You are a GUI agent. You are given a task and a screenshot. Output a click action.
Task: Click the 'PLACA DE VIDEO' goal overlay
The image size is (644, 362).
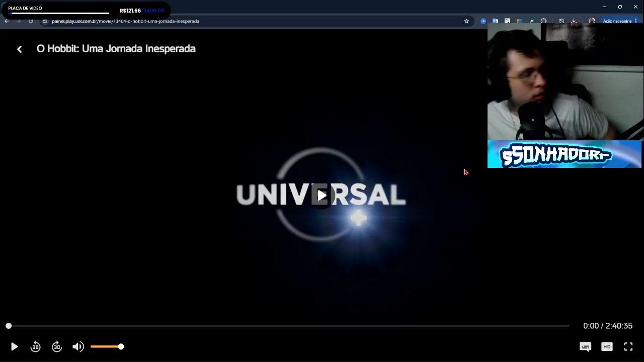(86, 10)
